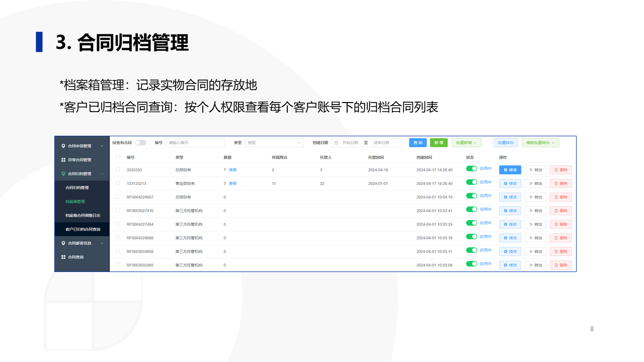Click 修改 gear button for row RF0004228688
This screenshot has height=362, width=644.
pos(510,238)
